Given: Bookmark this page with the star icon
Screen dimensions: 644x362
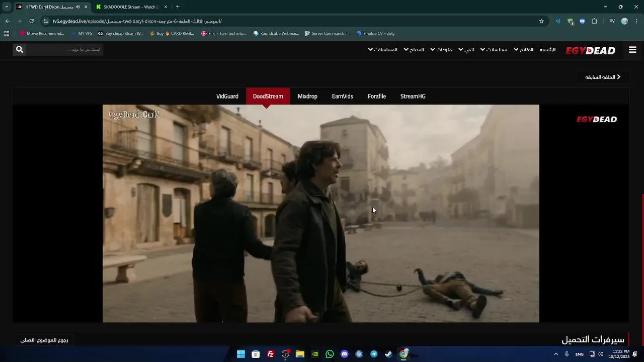Looking at the screenshot, I should pos(541,21).
